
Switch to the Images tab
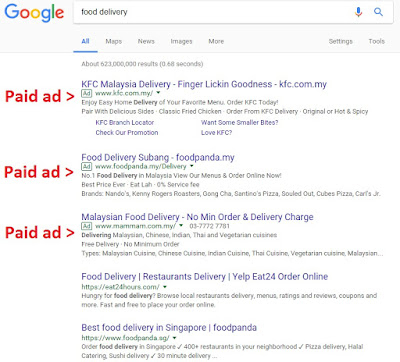pos(181,41)
